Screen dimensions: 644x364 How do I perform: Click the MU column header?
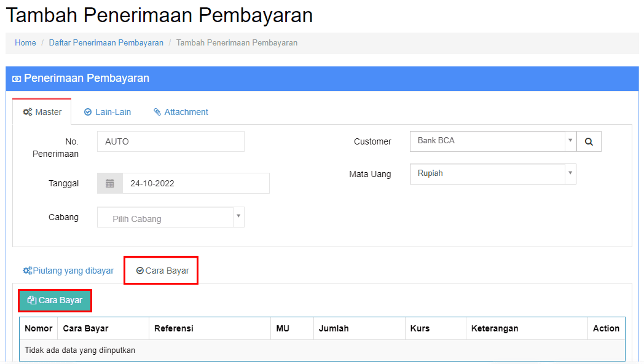pos(293,328)
